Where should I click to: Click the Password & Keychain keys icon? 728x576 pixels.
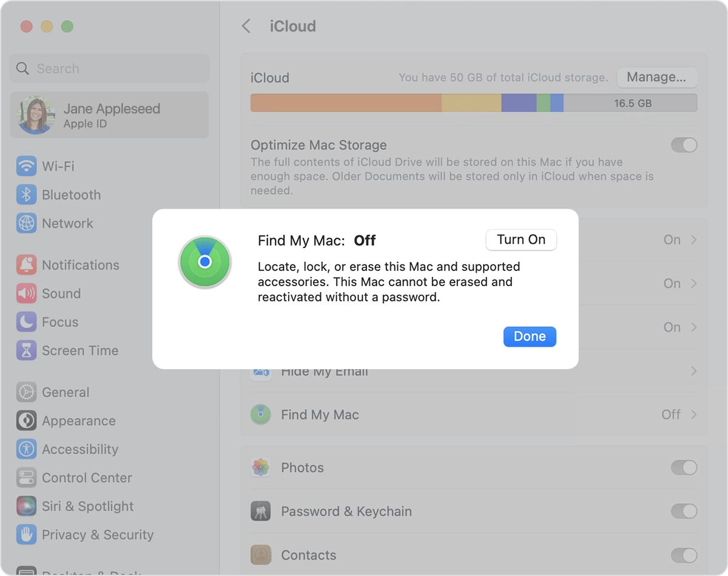click(x=261, y=511)
